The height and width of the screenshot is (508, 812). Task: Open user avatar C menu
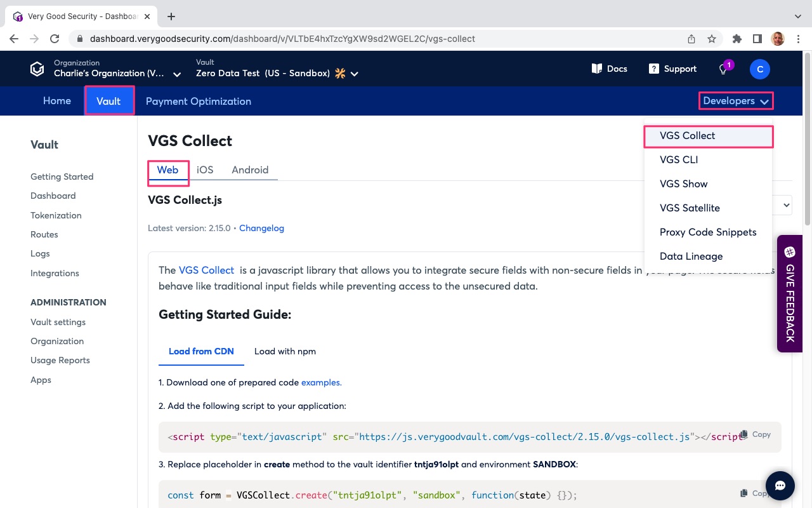click(x=760, y=69)
